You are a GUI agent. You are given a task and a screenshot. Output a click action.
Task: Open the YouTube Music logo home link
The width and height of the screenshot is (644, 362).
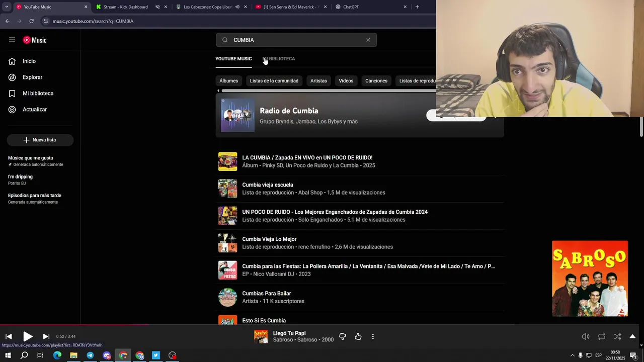(35, 40)
